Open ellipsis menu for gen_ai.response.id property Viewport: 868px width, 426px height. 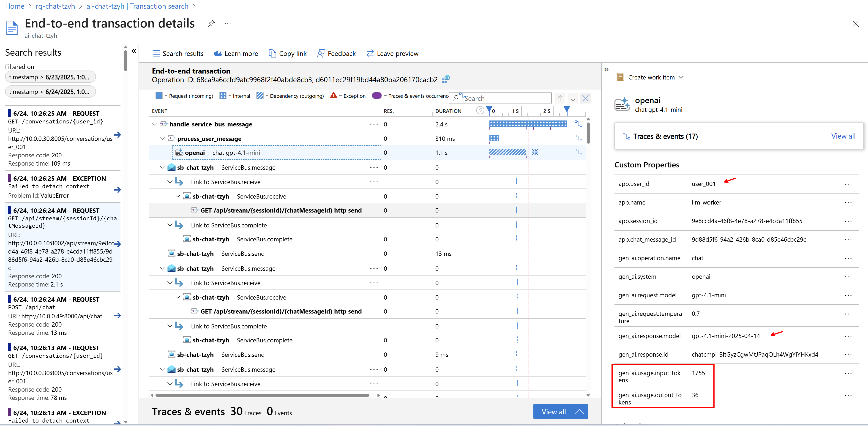848,355
